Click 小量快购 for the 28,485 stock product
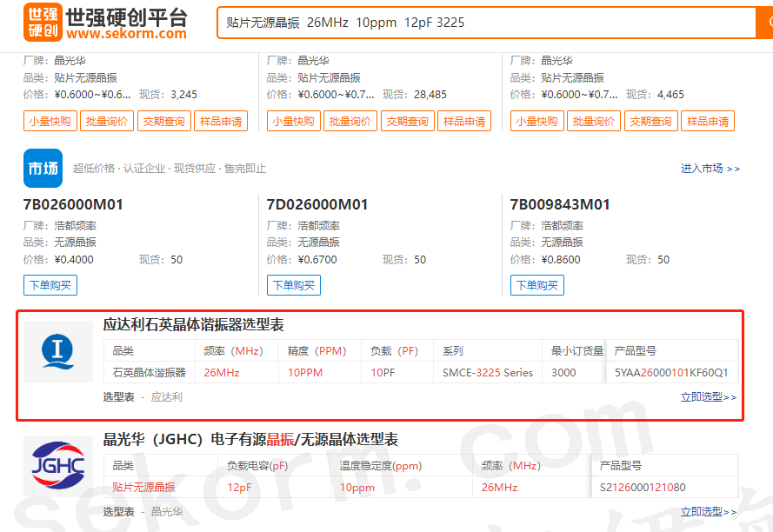The height and width of the screenshot is (532, 773). point(294,122)
